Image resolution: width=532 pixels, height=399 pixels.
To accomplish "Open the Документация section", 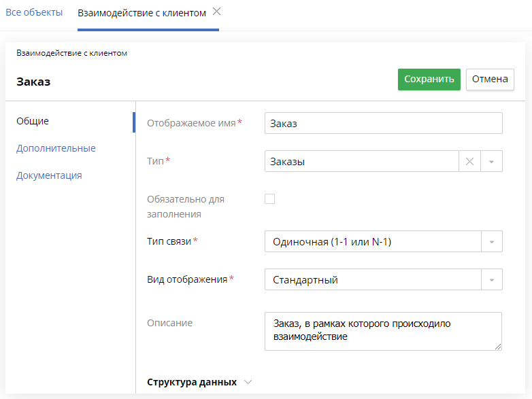I will pyautogui.click(x=49, y=175).
